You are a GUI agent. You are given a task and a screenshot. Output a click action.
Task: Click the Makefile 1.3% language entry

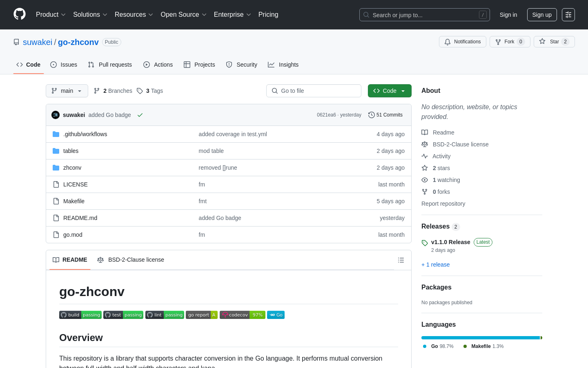(x=483, y=346)
